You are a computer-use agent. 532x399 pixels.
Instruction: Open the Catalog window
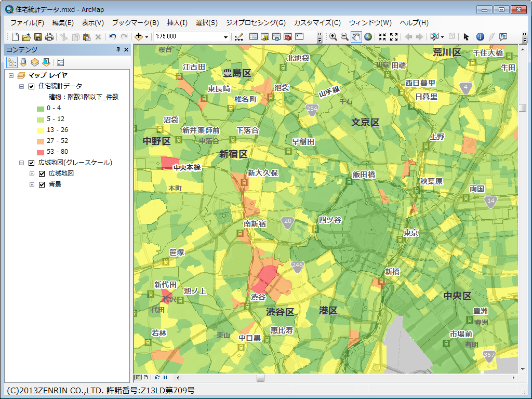[x=265, y=37]
